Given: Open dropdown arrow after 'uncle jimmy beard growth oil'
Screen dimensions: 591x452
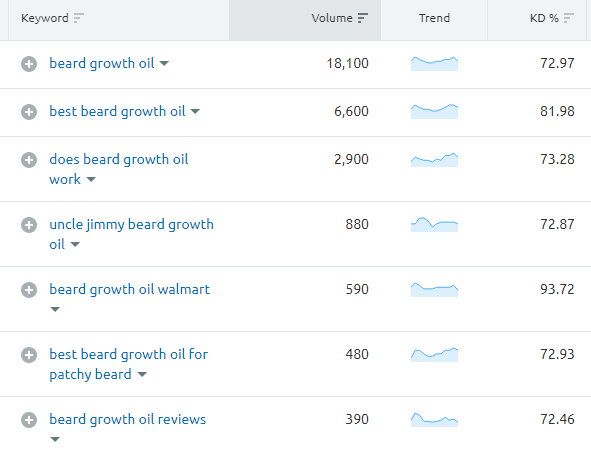Looking at the screenshot, I should pos(75,245).
